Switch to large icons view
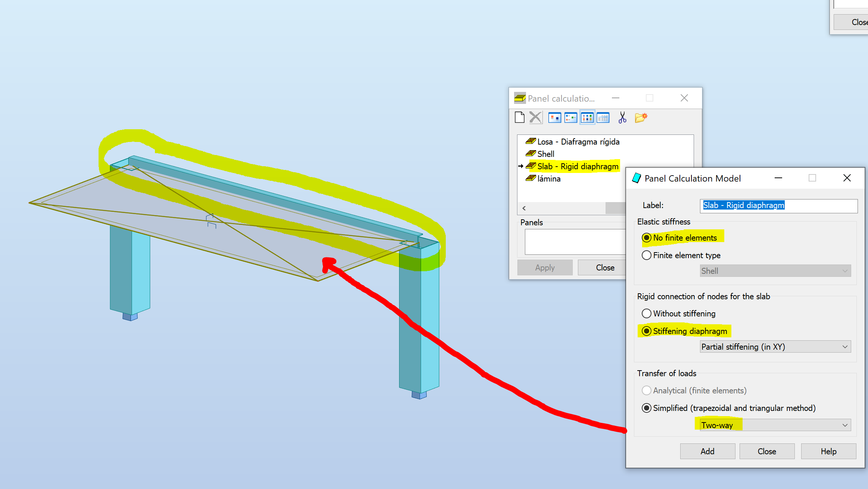Viewport: 868px width, 489px height. tap(555, 118)
